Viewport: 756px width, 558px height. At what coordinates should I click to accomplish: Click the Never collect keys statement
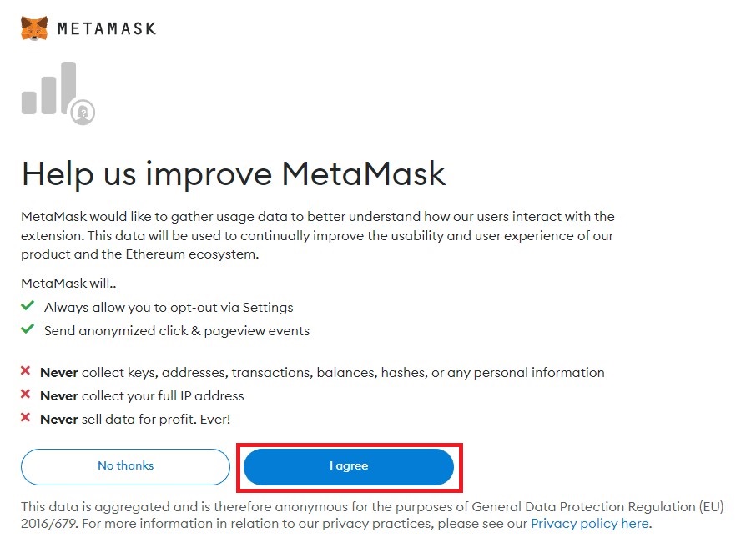pyautogui.click(x=322, y=372)
